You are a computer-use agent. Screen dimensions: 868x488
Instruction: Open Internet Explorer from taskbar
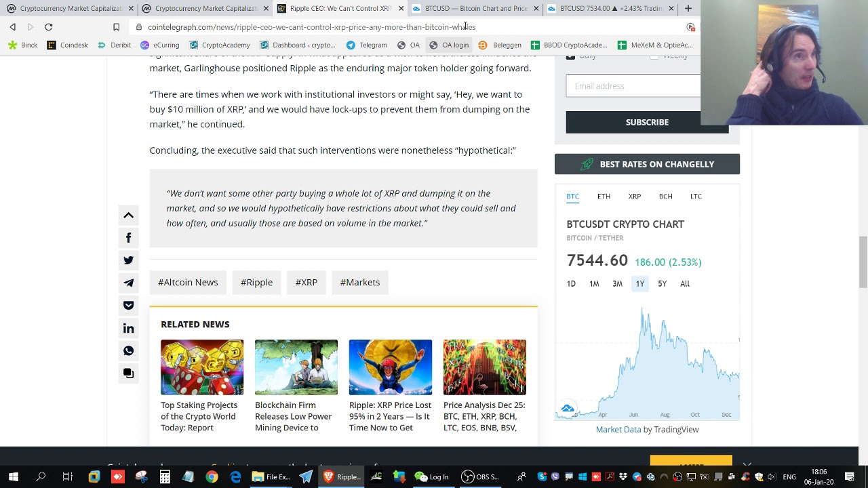click(235, 477)
